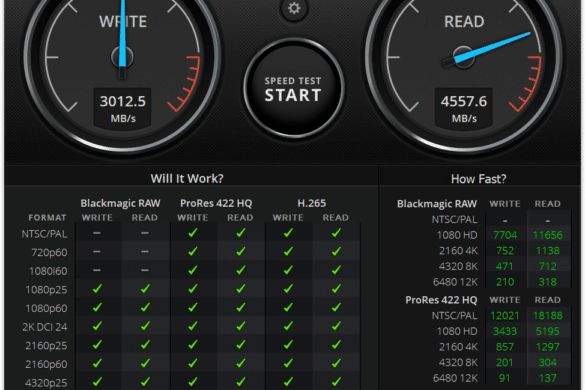This screenshot has width=585, height=390.
Task: Select the 4320p25 format row label
Action: tap(46, 383)
